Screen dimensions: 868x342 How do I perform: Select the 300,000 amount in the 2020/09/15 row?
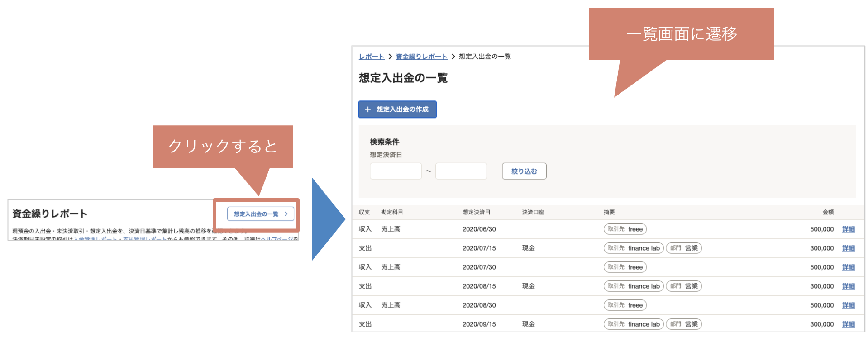pyautogui.click(x=822, y=324)
